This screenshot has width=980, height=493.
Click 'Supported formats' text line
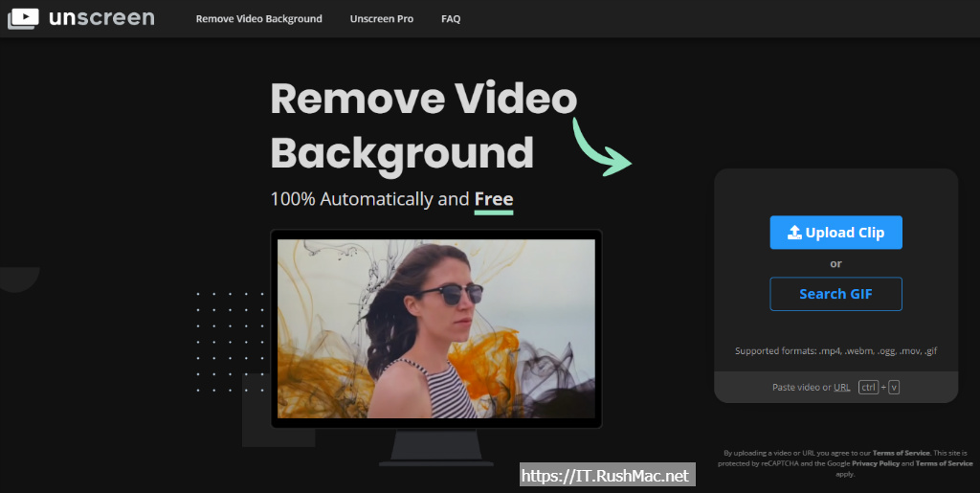coord(835,351)
